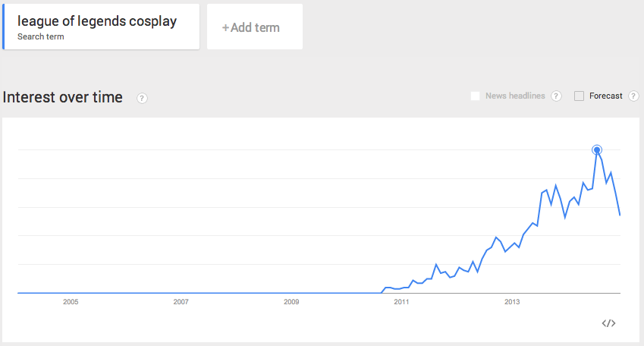Image resolution: width=644 pixels, height=346 pixels.
Task: Click the 2013 label on time axis
Action: point(512,302)
